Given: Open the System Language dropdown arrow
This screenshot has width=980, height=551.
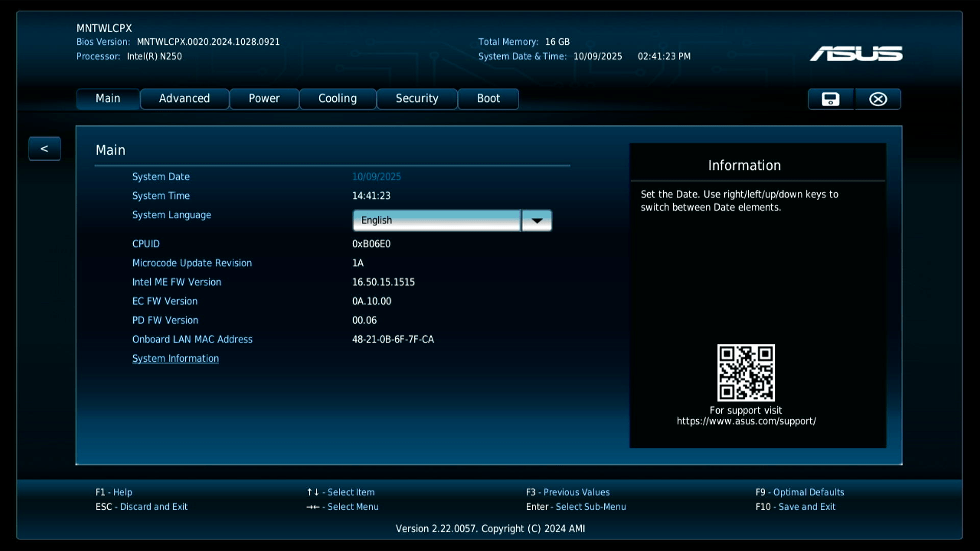Looking at the screenshot, I should click(536, 220).
